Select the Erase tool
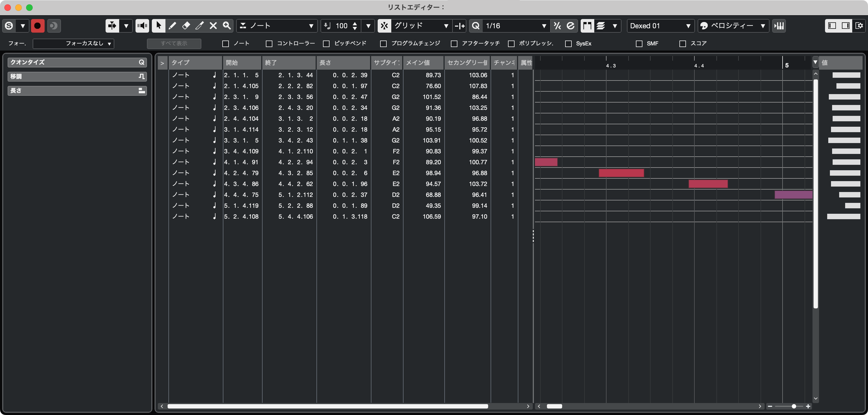 click(186, 26)
